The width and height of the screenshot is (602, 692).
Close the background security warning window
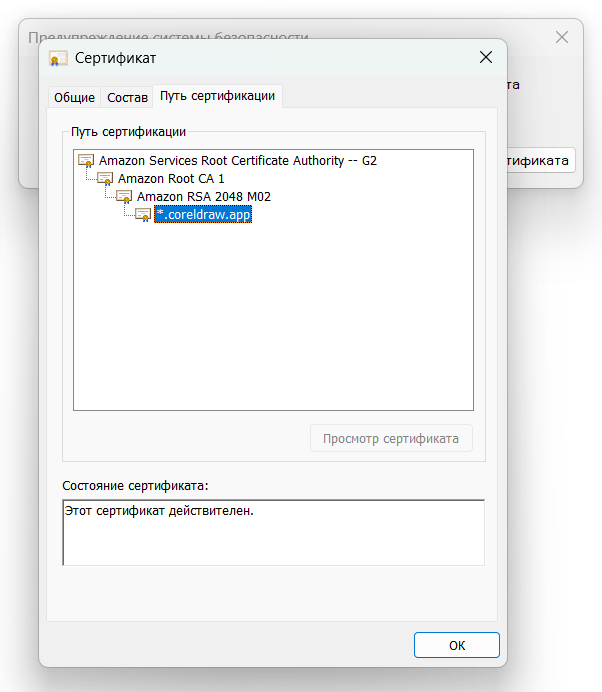562,37
